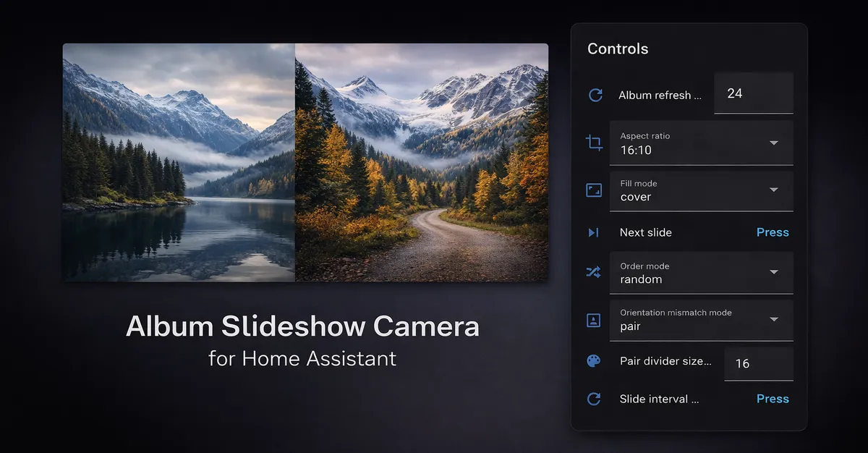The width and height of the screenshot is (868, 453).
Task: Click the Order mode shuffle icon
Action: (594, 272)
